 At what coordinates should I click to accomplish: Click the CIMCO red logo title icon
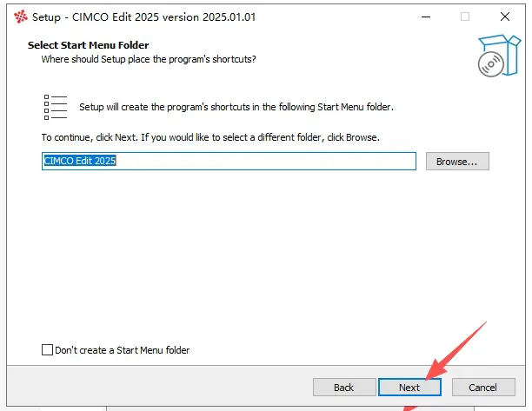[21, 17]
